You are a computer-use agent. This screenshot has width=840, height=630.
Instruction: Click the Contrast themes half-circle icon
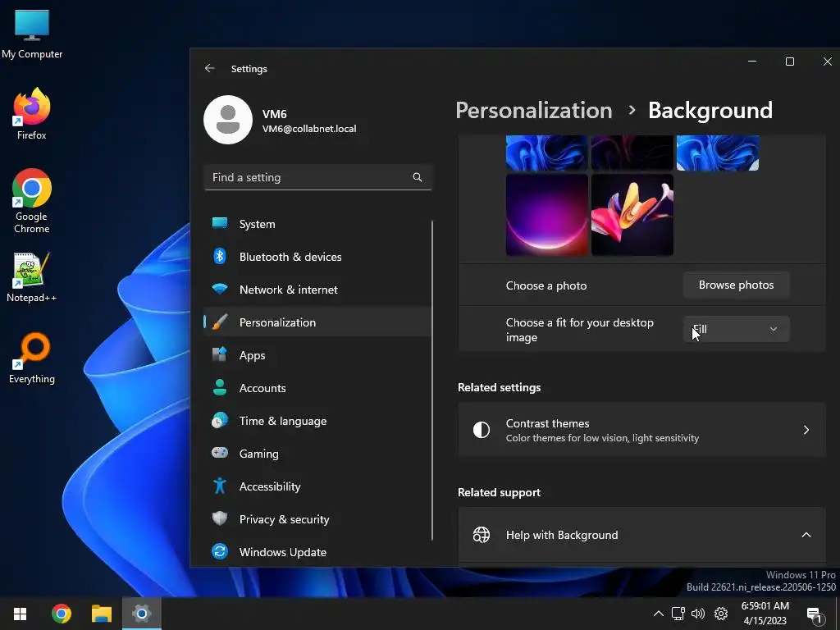point(481,430)
